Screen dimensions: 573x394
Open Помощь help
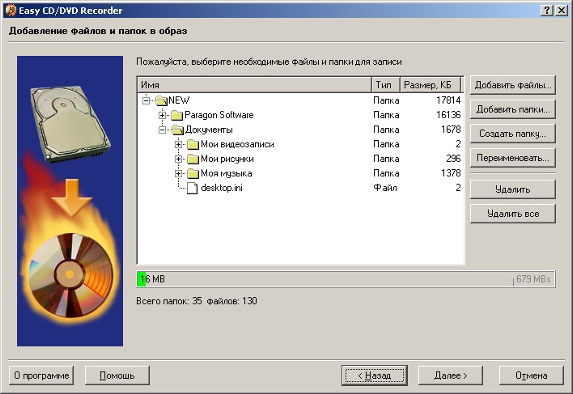click(x=117, y=375)
